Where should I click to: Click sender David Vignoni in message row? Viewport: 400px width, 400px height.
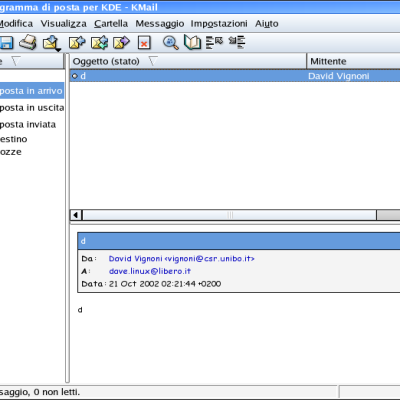(x=338, y=76)
